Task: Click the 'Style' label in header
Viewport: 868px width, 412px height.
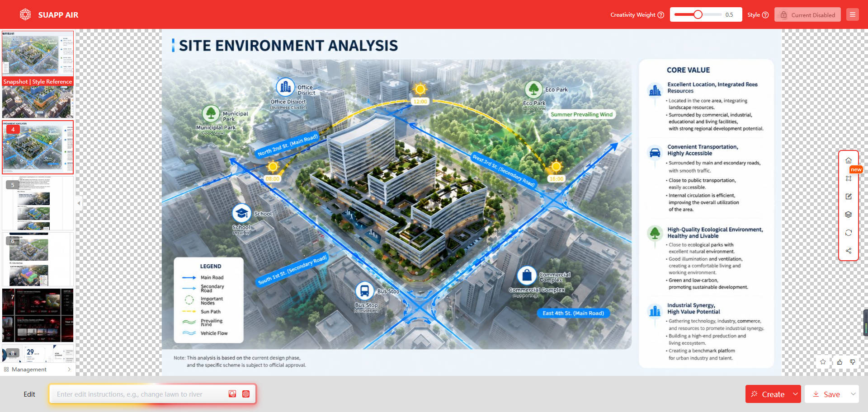Action: click(x=754, y=15)
